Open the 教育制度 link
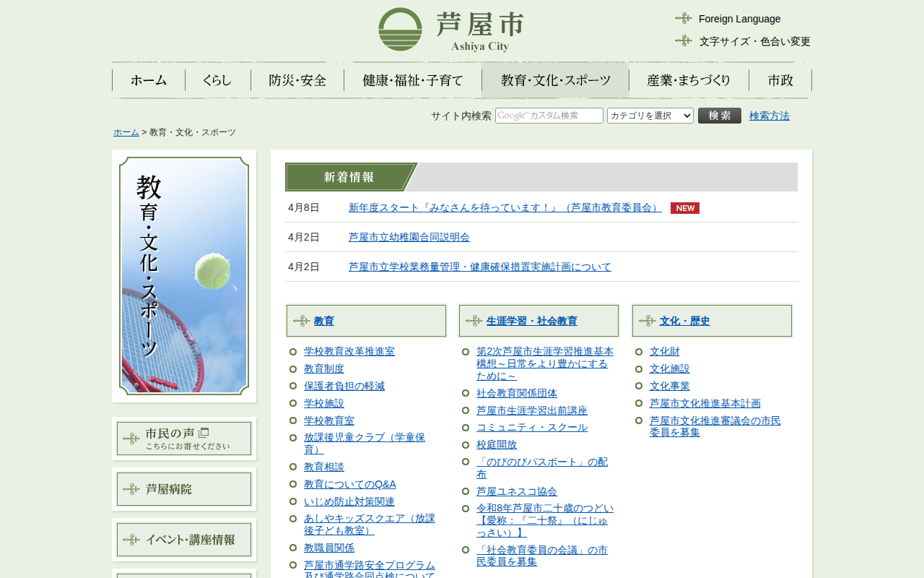Image resolution: width=924 pixels, height=578 pixels. (x=324, y=368)
